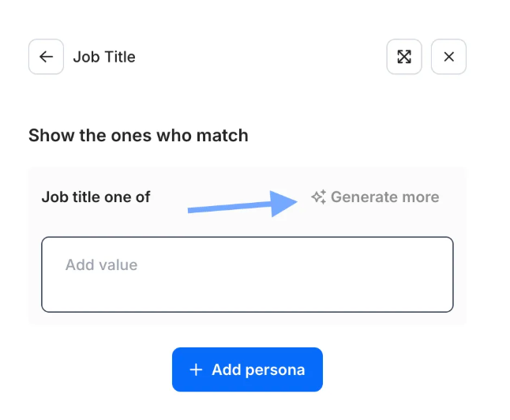Viewport: 510px width, 420px height.
Task: Click the sparkle icon beside Generate more
Action: (x=319, y=197)
